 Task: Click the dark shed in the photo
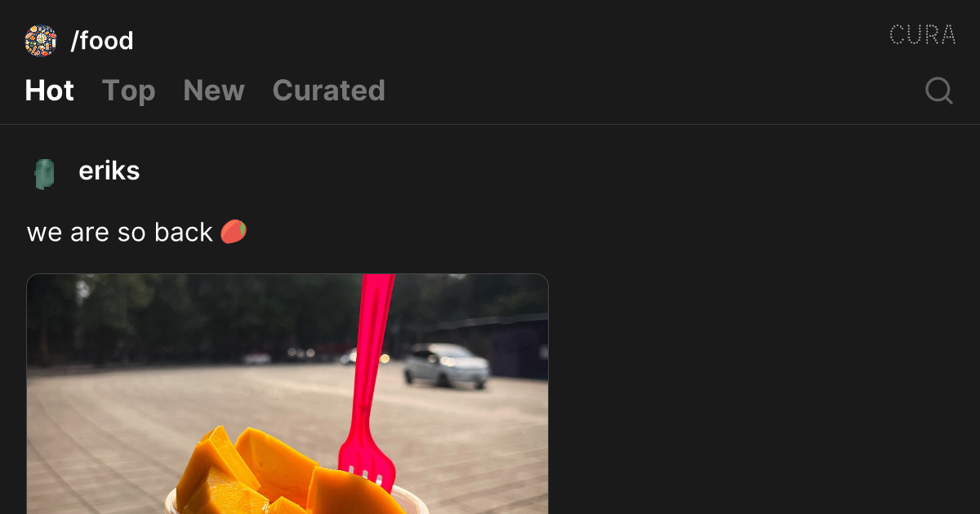tap(519, 347)
